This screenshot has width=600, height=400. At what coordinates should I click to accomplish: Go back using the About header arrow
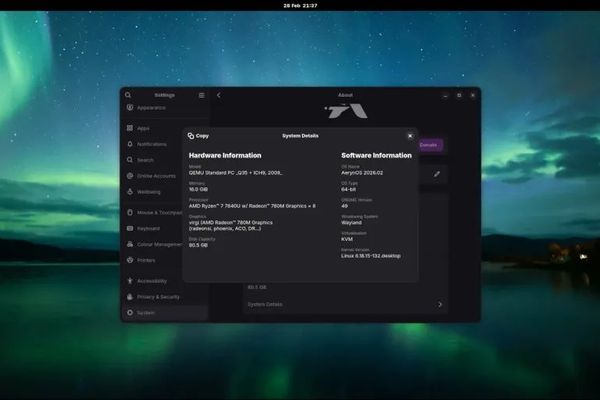[218, 95]
